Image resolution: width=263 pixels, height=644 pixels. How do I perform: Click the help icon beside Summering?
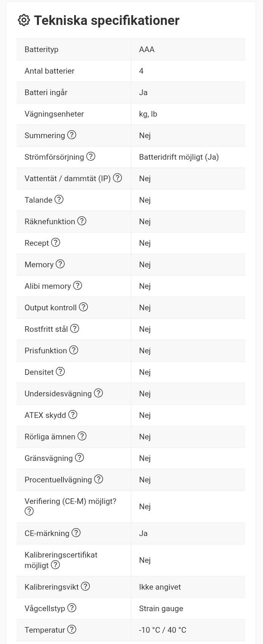click(72, 135)
